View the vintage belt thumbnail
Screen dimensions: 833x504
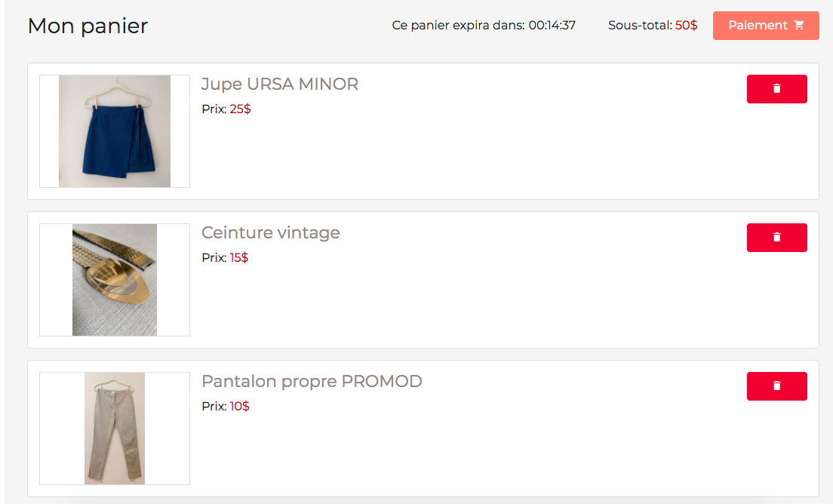pyautogui.click(x=115, y=280)
